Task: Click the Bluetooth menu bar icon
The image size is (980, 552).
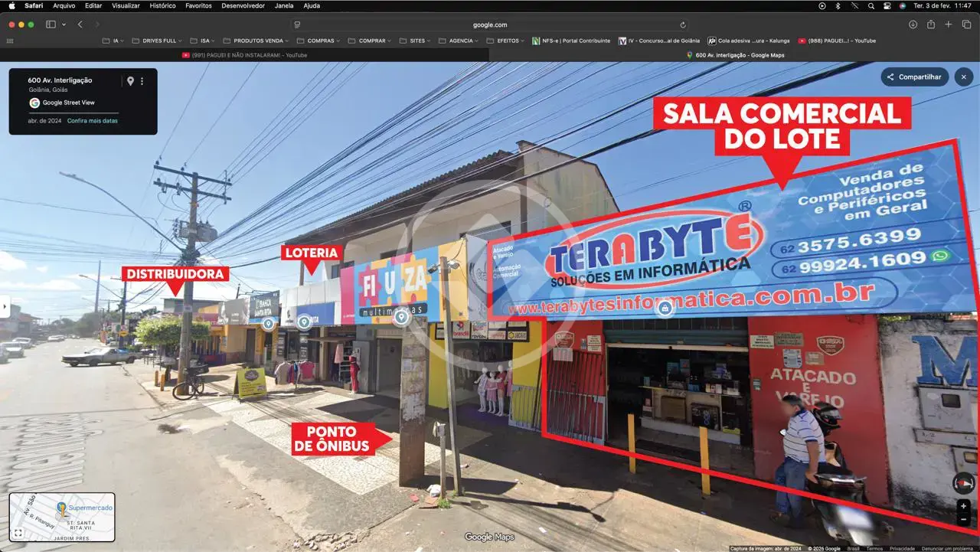Action: coord(838,5)
